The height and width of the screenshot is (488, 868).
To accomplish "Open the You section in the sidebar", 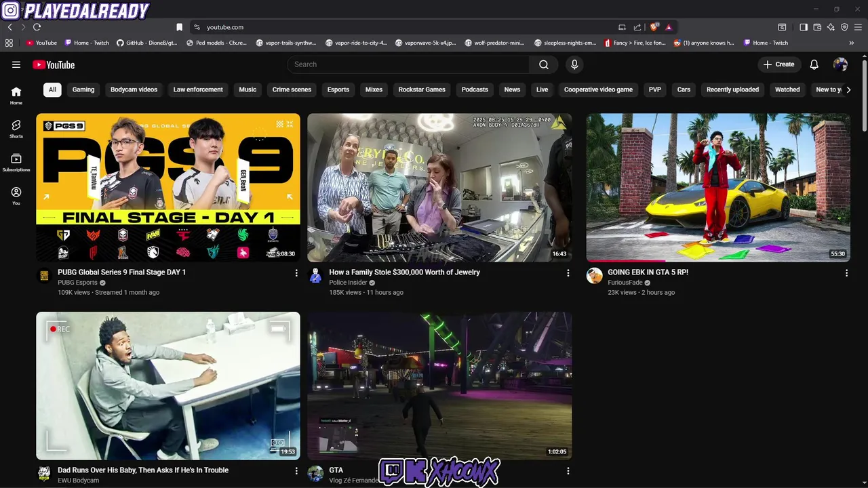I will click(16, 196).
